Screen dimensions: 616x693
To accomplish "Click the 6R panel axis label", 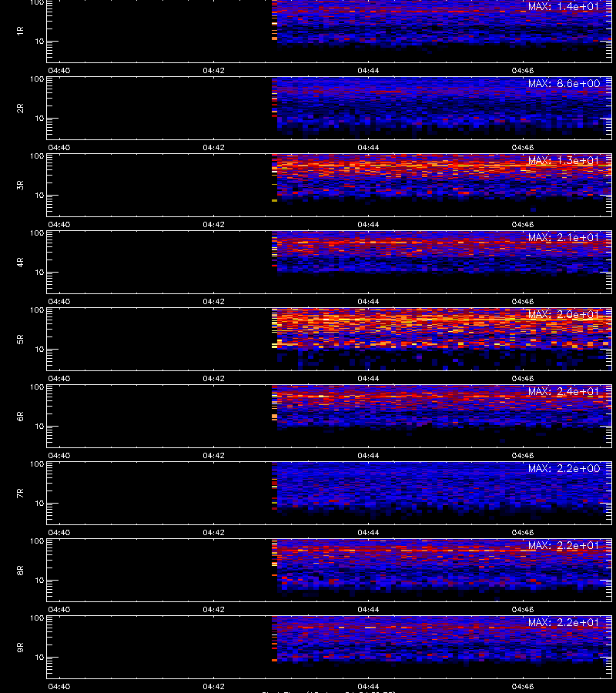I will pyautogui.click(x=20, y=416).
